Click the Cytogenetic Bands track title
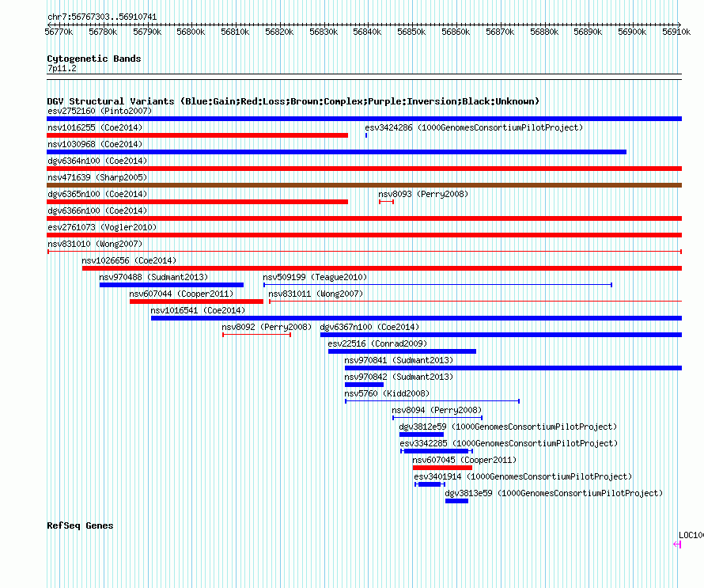704x588 pixels. [x=94, y=59]
